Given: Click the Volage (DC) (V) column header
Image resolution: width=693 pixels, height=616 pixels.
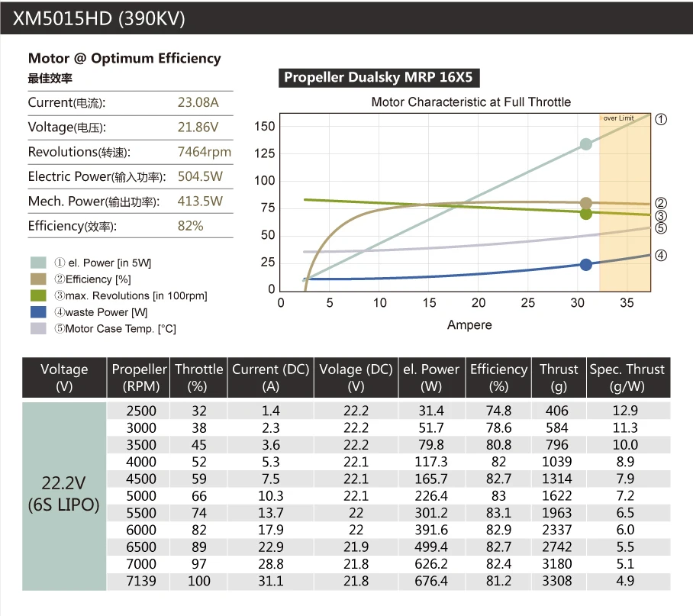Looking at the screenshot, I should [356, 378].
